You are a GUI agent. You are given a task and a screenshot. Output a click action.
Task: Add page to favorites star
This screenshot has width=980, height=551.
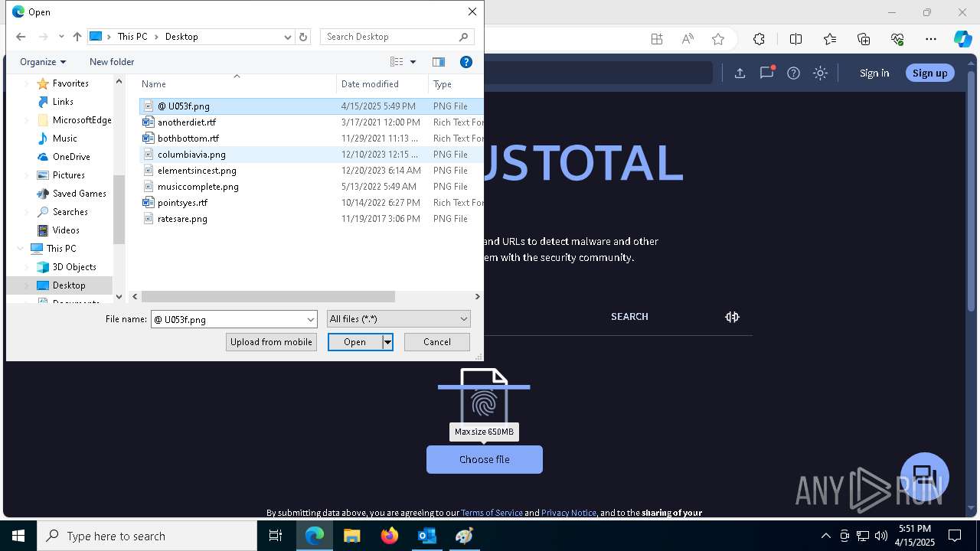pyautogui.click(x=718, y=39)
